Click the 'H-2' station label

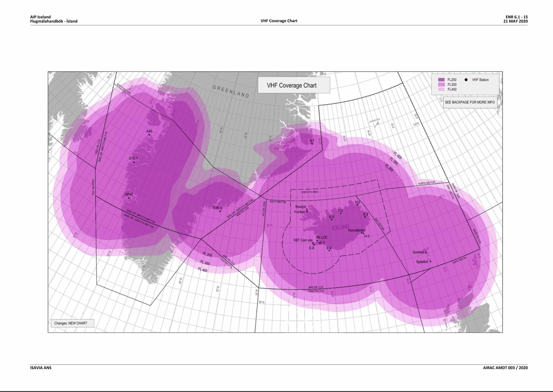click(358, 202)
